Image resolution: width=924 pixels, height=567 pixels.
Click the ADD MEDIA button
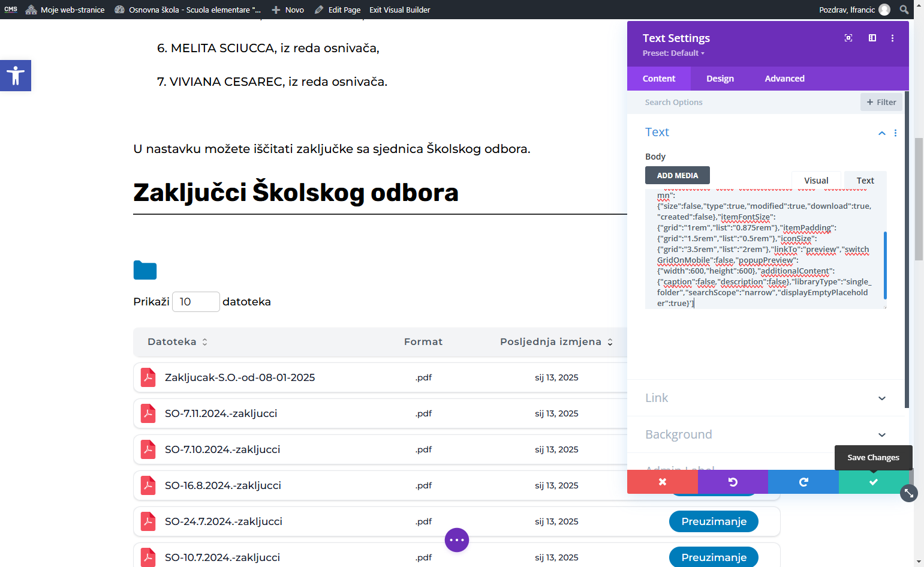pyautogui.click(x=678, y=175)
